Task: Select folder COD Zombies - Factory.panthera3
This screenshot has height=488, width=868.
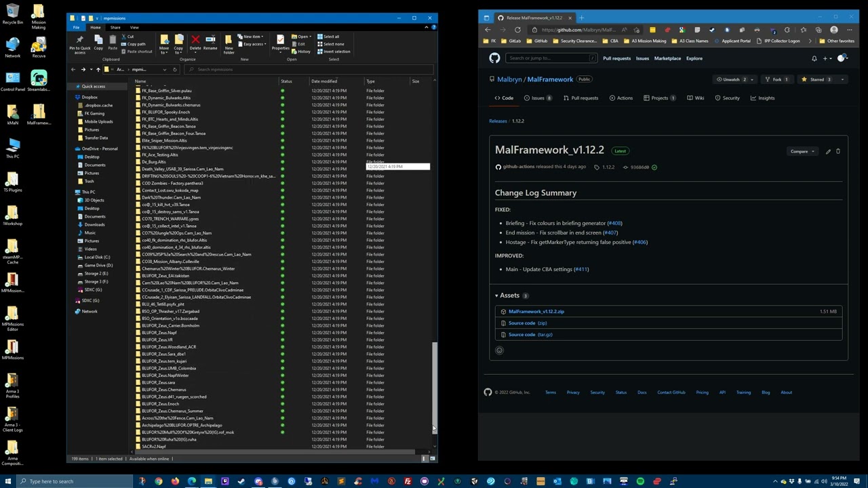Action: pos(172,183)
